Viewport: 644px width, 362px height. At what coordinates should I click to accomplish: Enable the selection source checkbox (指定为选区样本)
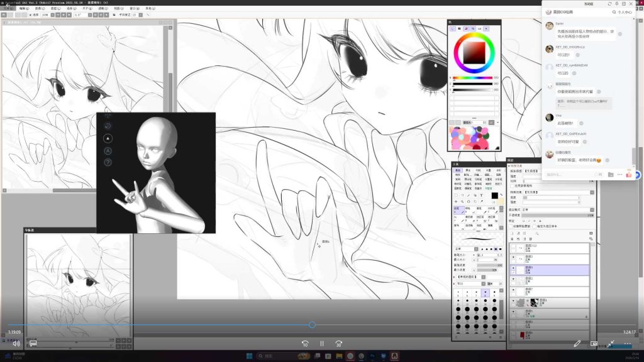pyautogui.click(x=535, y=226)
